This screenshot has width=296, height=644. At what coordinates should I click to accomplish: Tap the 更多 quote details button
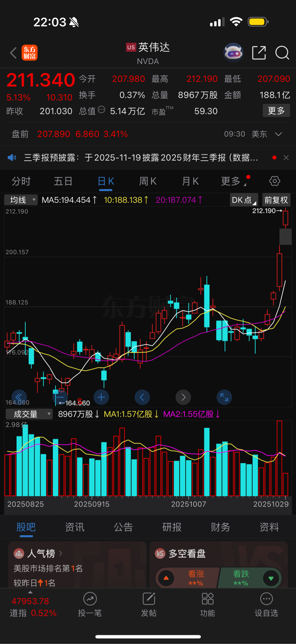276,111
